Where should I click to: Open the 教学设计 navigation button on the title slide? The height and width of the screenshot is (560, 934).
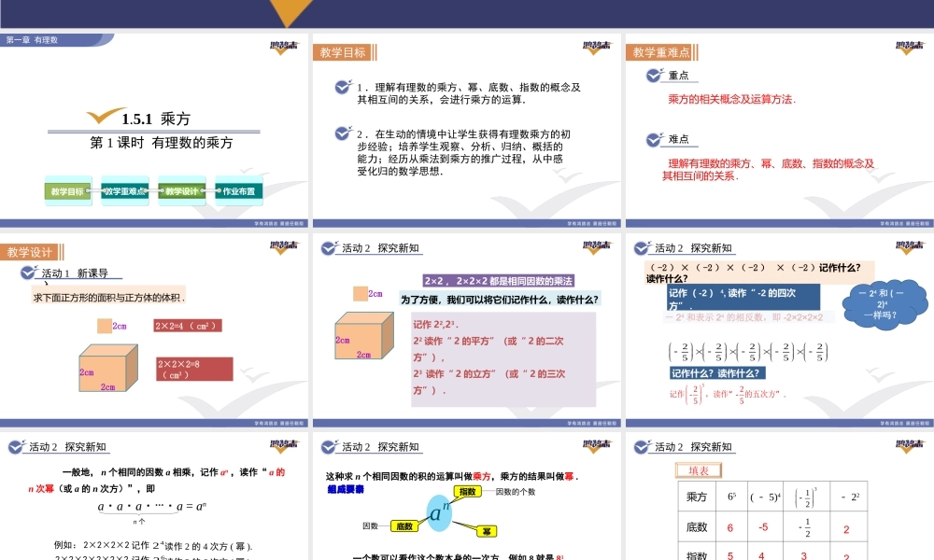(x=181, y=191)
